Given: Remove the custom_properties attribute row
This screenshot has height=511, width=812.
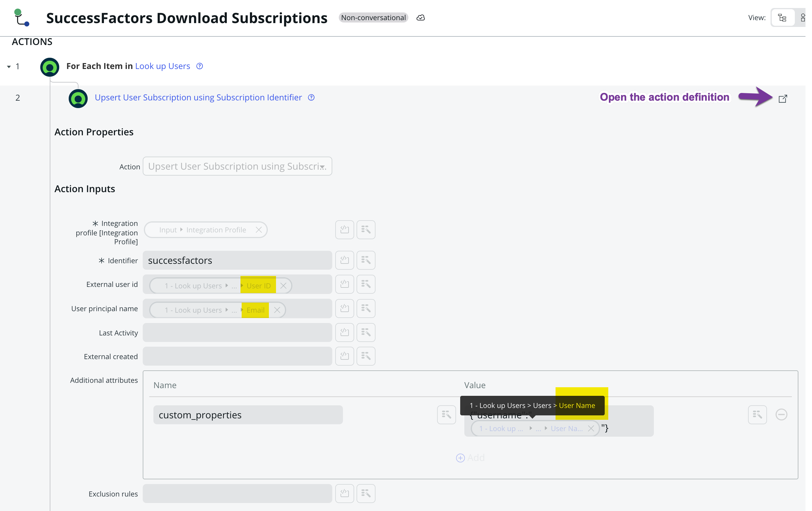Looking at the screenshot, I should (781, 414).
